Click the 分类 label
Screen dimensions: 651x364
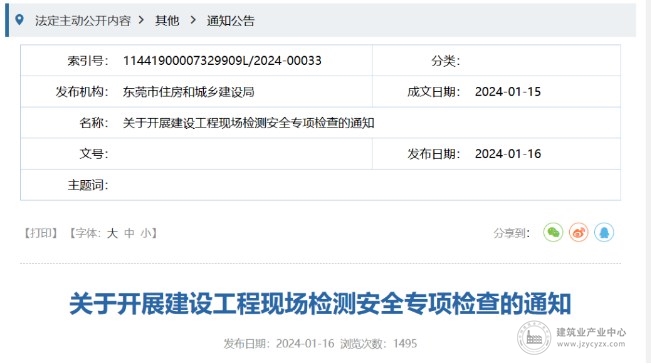coord(445,61)
